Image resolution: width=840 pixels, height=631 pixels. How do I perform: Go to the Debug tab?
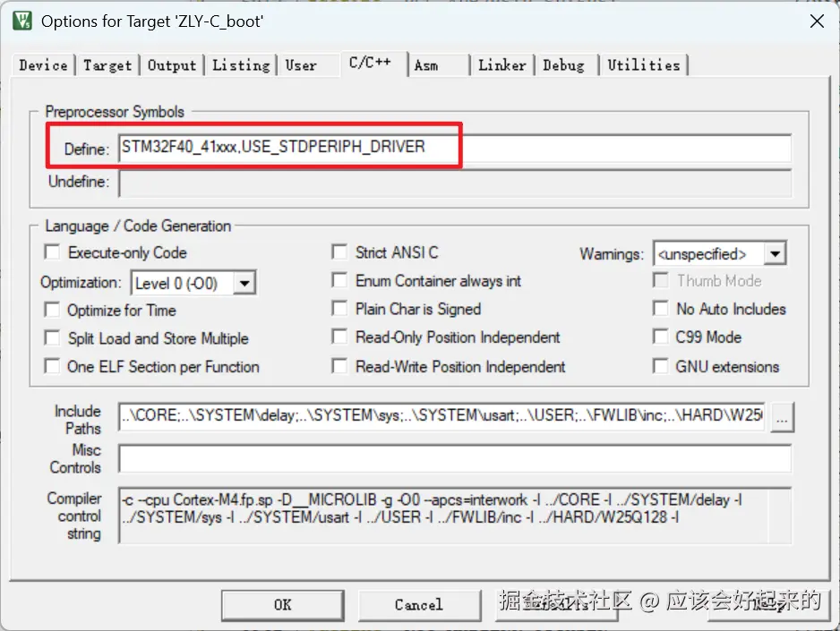click(x=566, y=65)
